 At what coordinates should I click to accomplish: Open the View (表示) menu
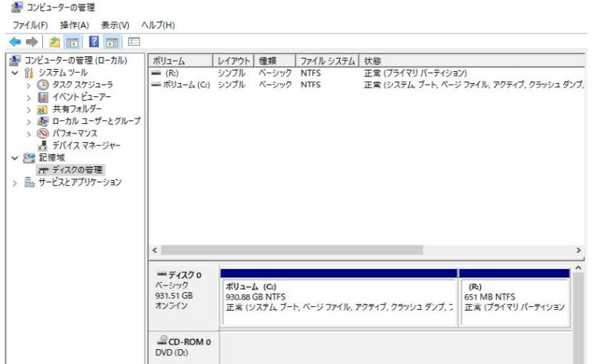115,25
